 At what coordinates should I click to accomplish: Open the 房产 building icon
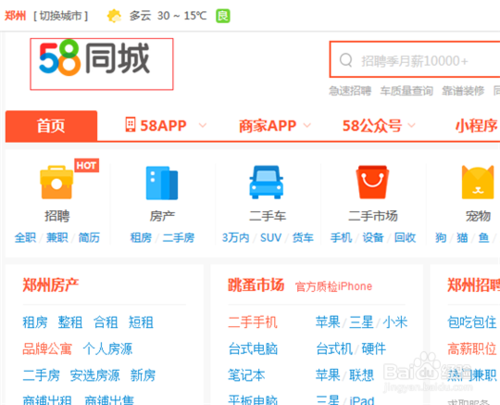click(x=162, y=183)
